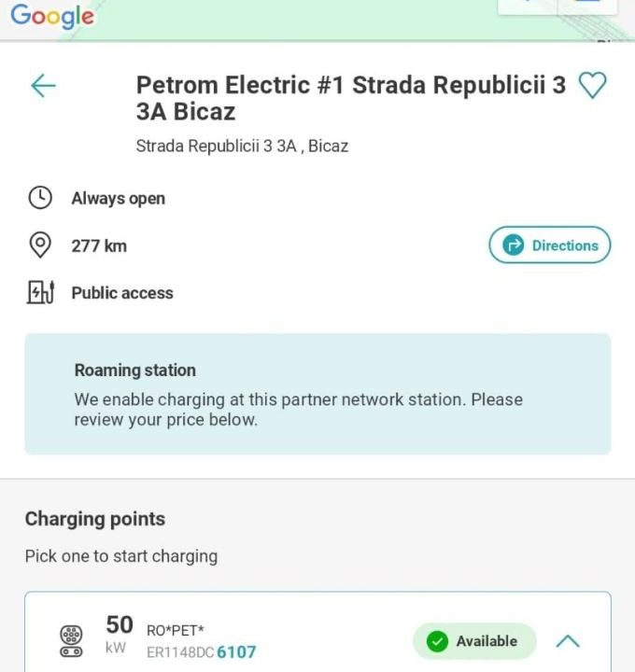Click the charger ID ending in 6107
635x672 pixels.
point(201,652)
